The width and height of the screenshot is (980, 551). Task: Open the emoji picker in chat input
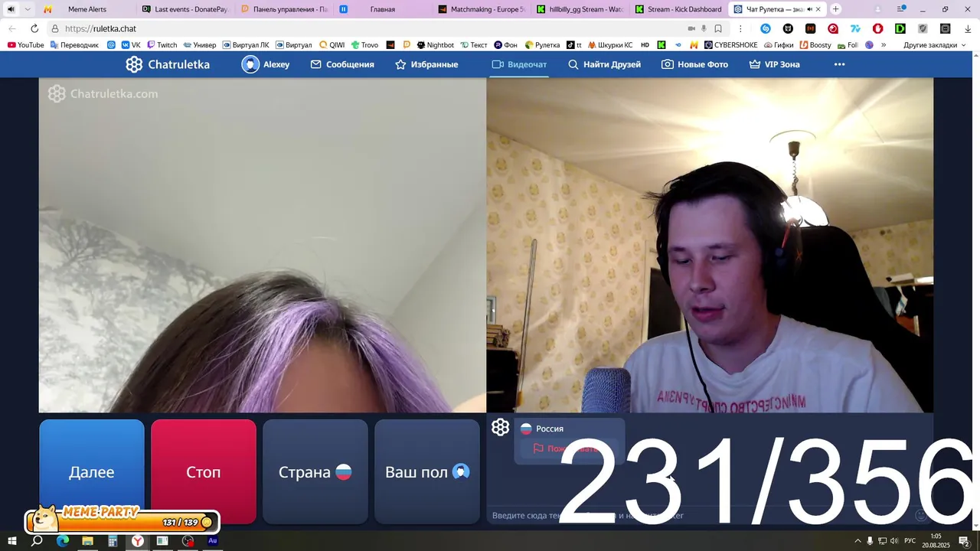[x=921, y=516]
